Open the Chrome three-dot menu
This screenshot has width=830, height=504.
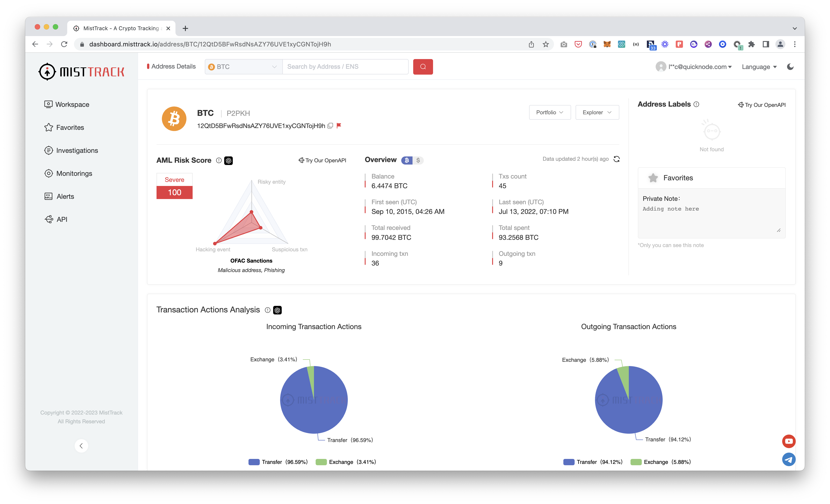pos(795,44)
